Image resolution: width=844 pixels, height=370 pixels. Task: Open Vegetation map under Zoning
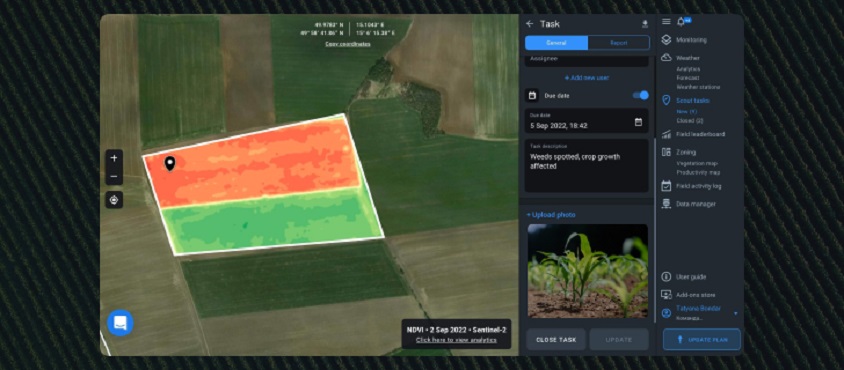(697, 163)
